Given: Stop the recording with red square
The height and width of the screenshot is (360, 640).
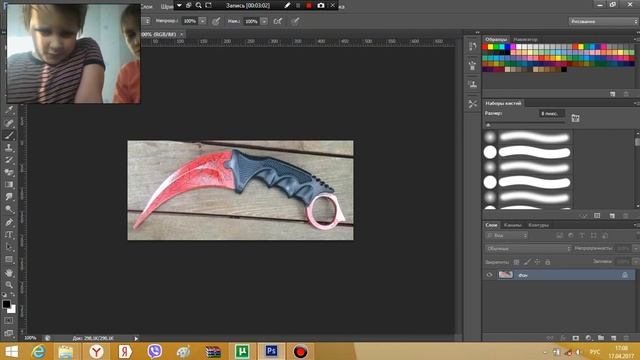Looking at the screenshot, I should tap(309, 5).
